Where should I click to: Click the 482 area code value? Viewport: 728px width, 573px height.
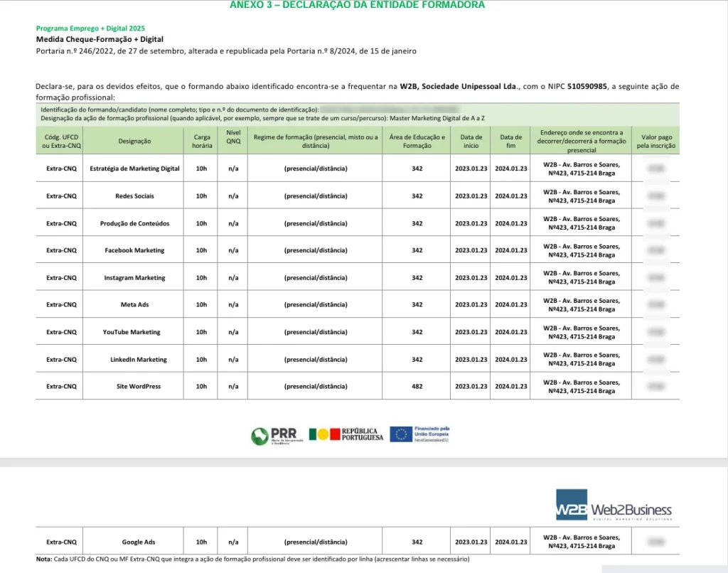(417, 386)
